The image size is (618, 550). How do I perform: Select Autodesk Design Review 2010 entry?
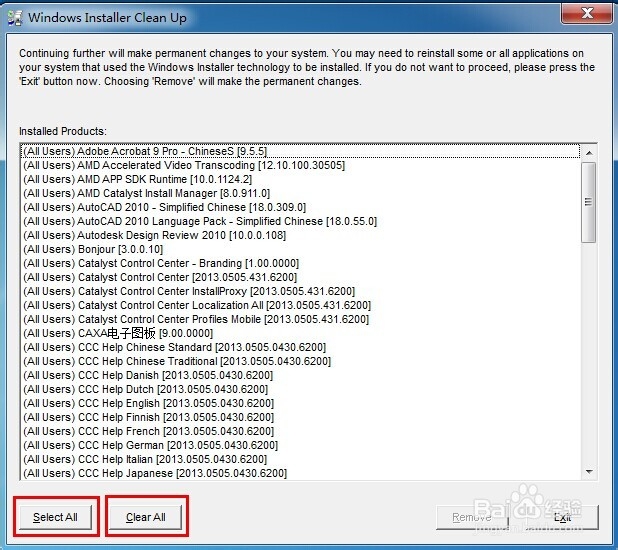click(x=300, y=235)
